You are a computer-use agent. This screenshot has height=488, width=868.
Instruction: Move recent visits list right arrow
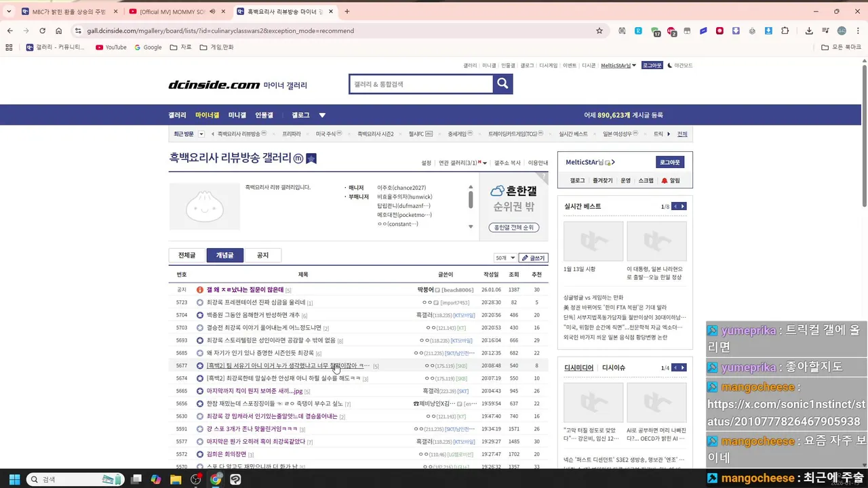(x=669, y=134)
